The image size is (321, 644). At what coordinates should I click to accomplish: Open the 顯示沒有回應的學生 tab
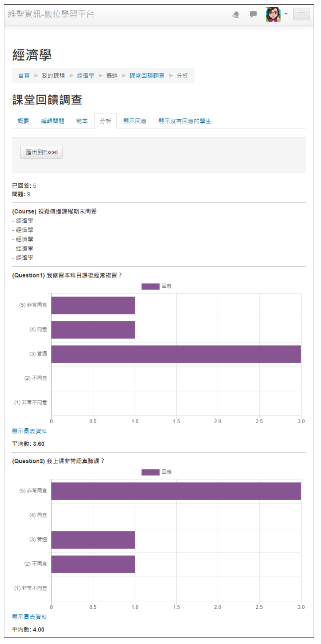pos(185,121)
